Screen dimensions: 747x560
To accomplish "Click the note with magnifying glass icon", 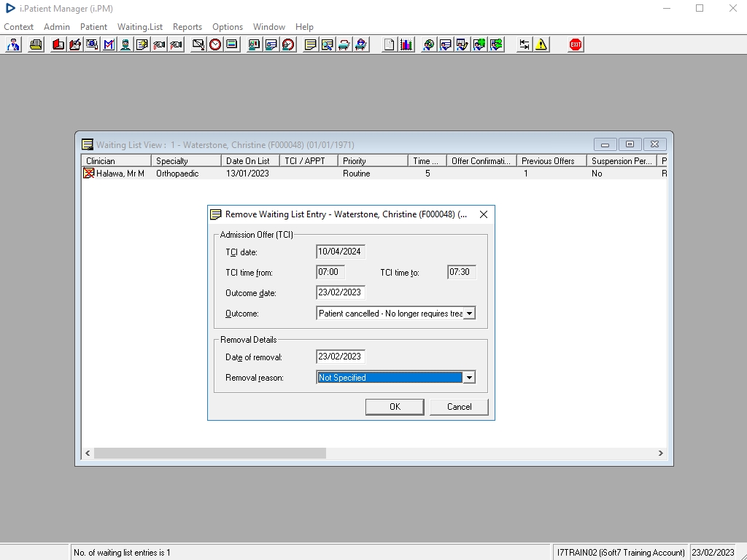I will pyautogui.click(x=328, y=44).
